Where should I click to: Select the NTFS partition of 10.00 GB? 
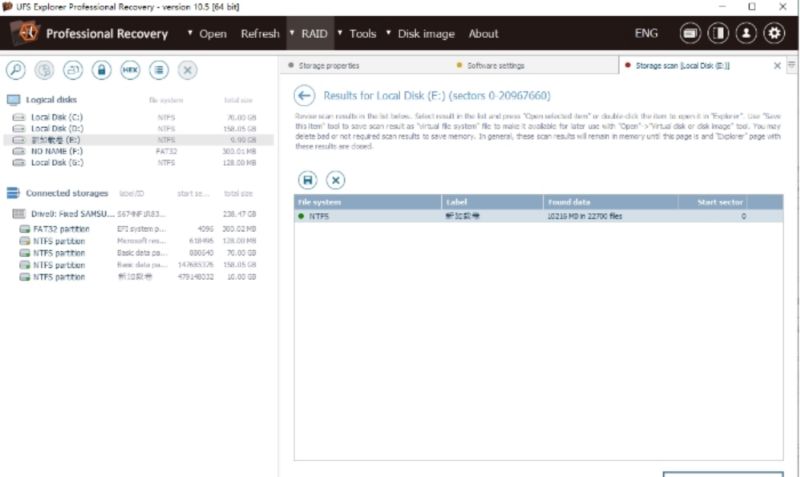tap(138, 277)
